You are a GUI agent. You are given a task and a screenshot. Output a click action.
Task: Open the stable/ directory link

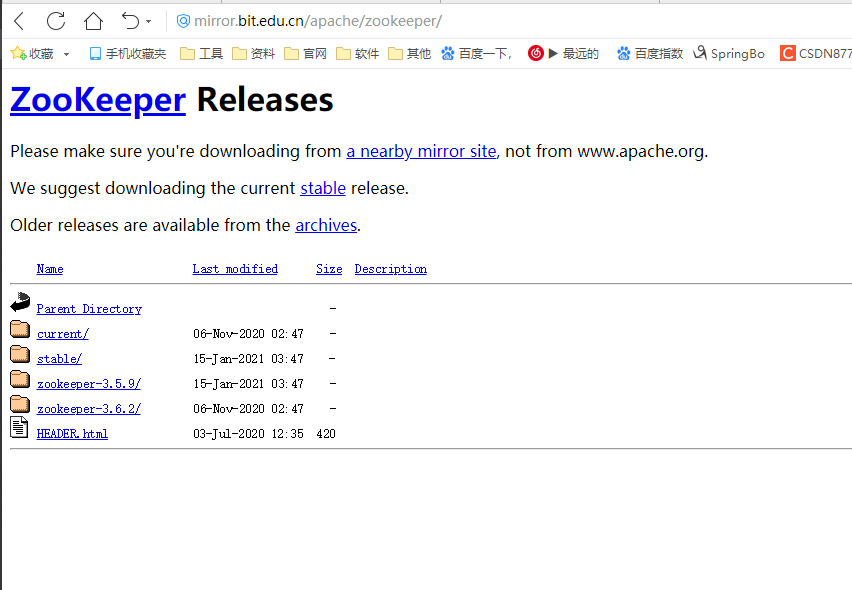(x=59, y=359)
